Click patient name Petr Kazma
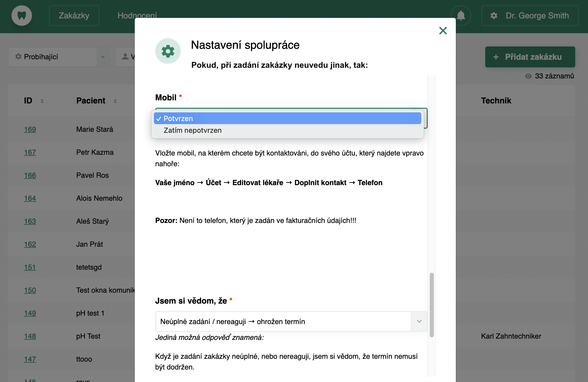Image resolution: width=588 pixels, height=382 pixels. (x=95, y=152)
